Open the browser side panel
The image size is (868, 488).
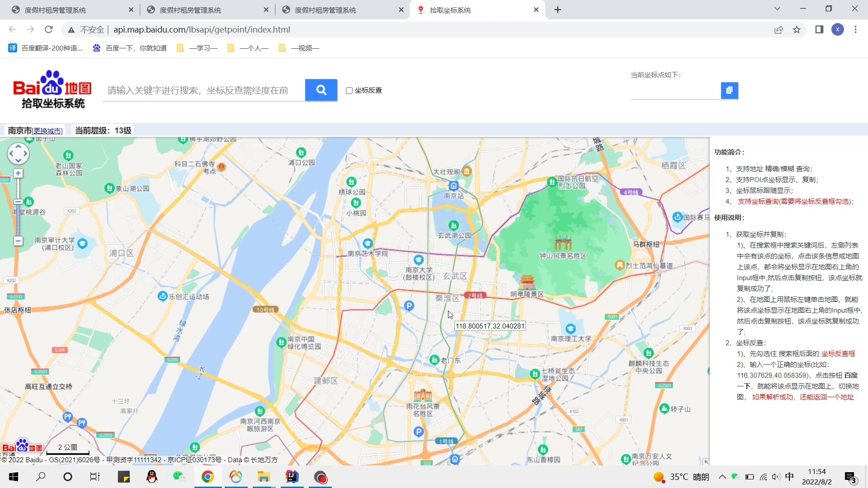[x=819, y=29]
